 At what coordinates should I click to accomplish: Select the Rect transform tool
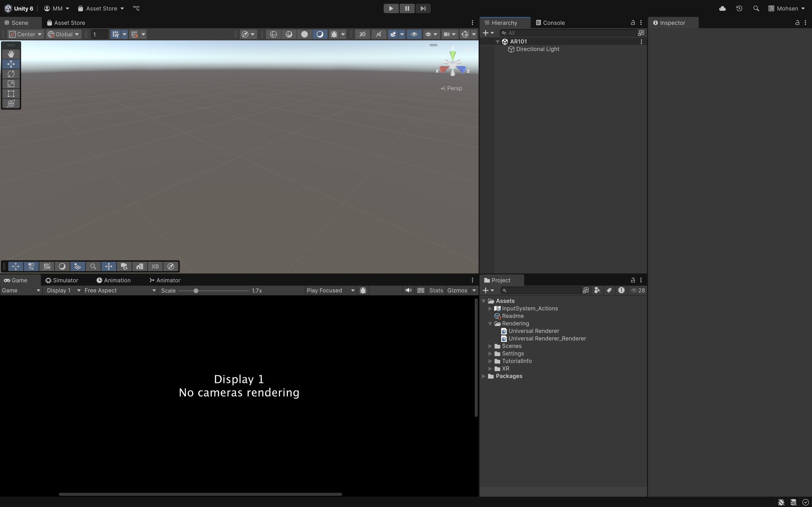[x=11, y=94]
